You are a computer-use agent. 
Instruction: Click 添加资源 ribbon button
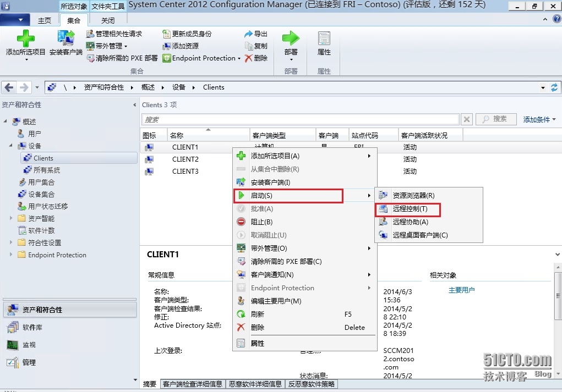tap(181, 46)
